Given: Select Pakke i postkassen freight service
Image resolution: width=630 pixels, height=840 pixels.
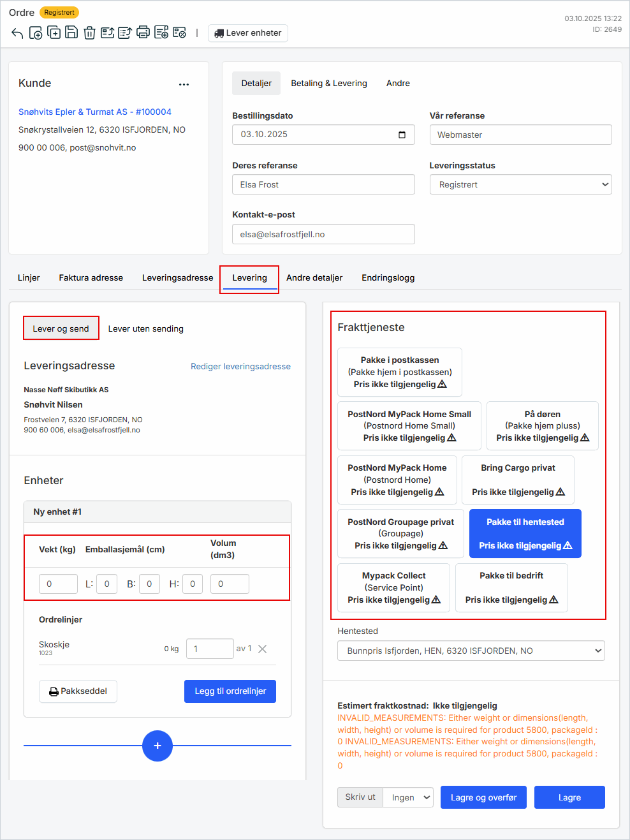Looking at the screenshot, I should [400, 372].
